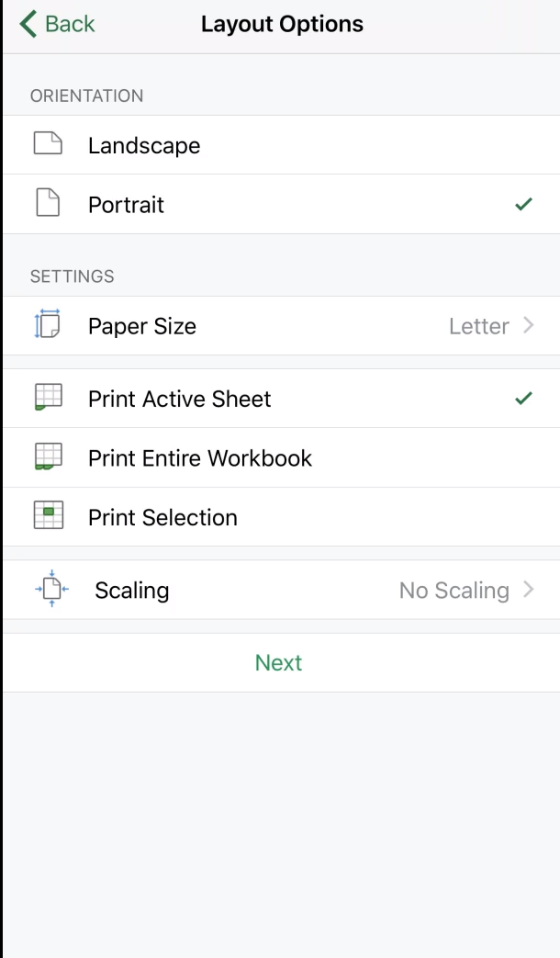Tap the Scaling page icon
The height and width of the screenshot is (958, 560).
tap(52, 589)
